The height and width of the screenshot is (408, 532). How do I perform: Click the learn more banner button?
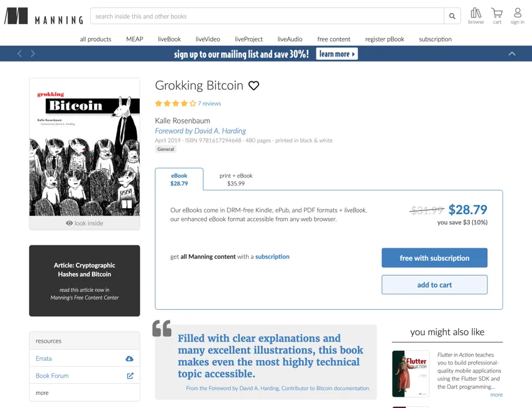click(x=337, y=54)
